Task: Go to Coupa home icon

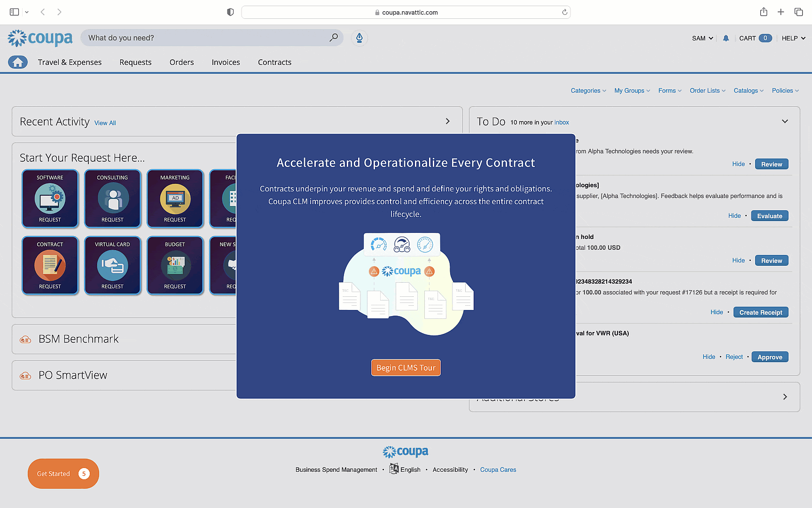Action: point(18,62)
